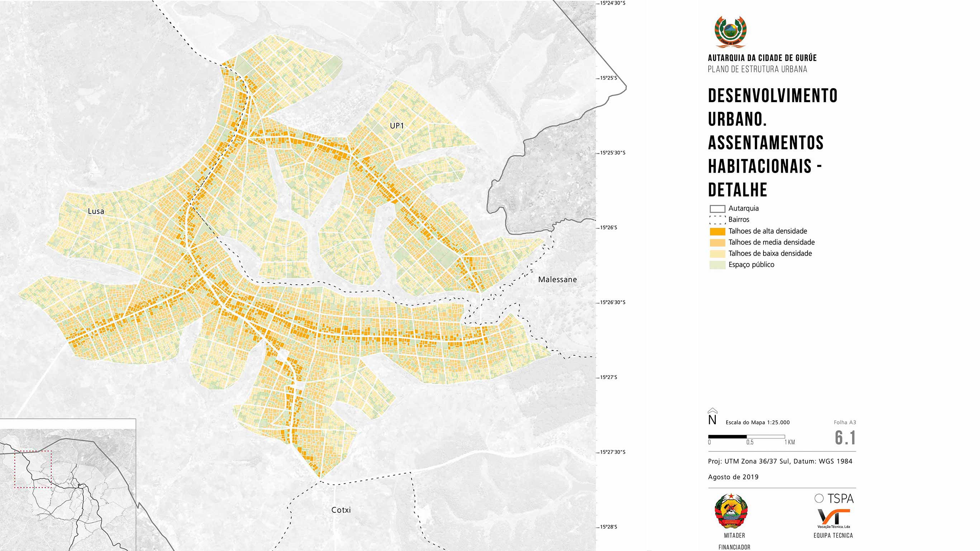Click the Cotxi neighbourhood label

tap(341, 510)
